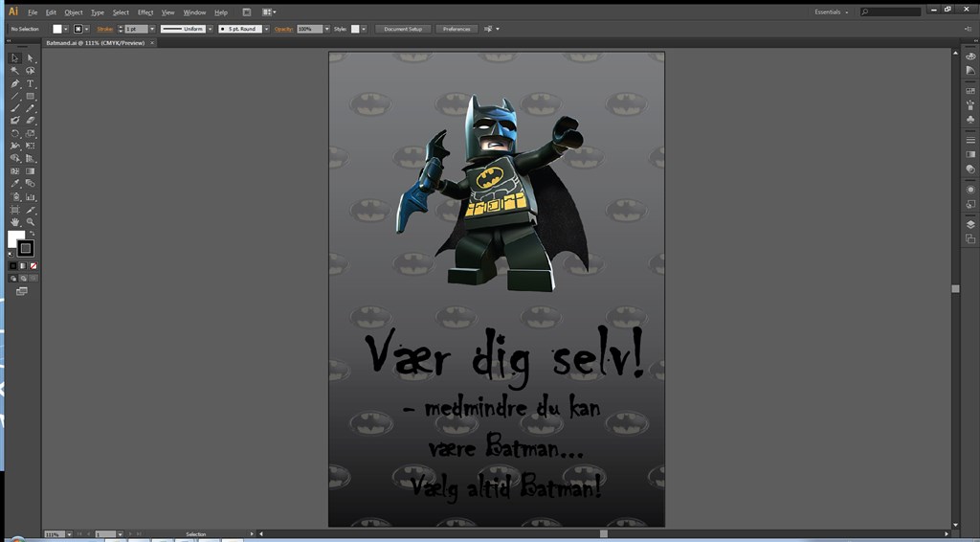Image resolution: width=980 pixels, height=542 pixels.
Task: Open Uniform width profile dropdown
Action: tap(210, 29)
